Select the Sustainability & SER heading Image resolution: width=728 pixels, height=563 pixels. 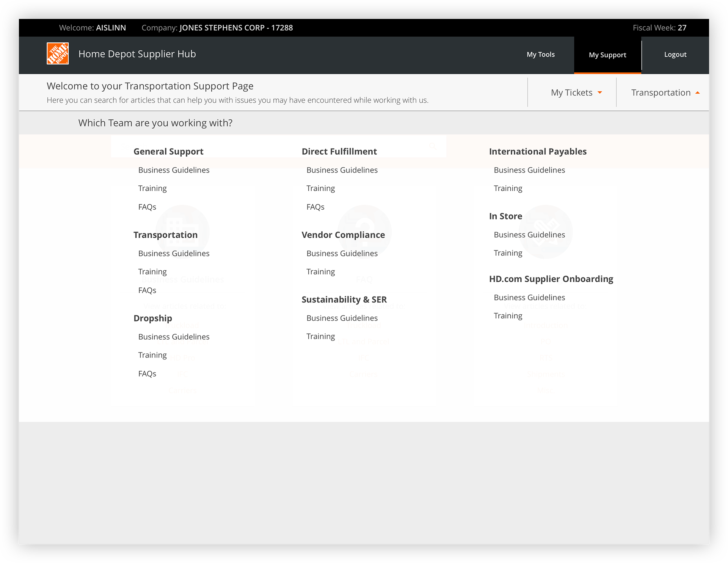[344, 300]
